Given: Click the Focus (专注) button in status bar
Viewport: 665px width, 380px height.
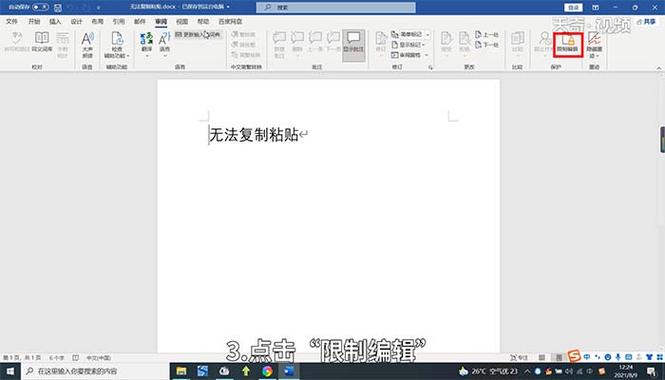Looking at the screenshot, I should 519,358.
